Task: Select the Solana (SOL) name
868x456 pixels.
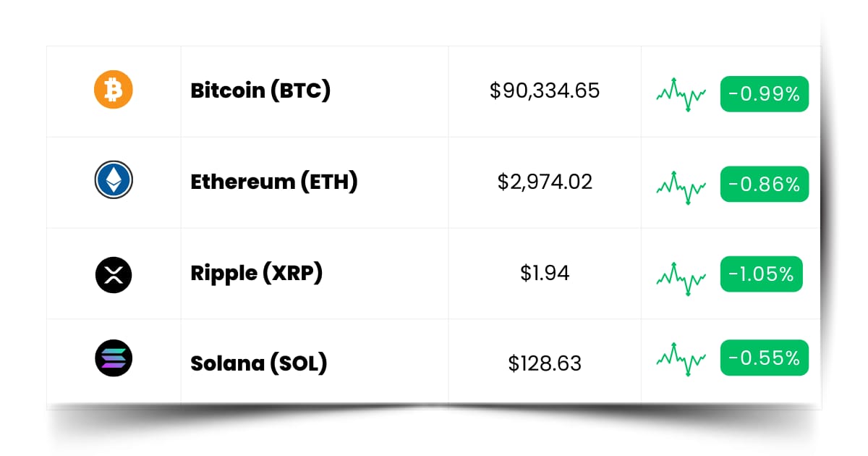Action: click(x=259, y=362)
